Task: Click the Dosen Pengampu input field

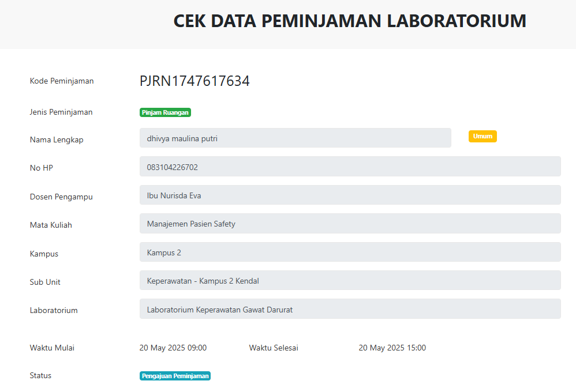Action: click(x=350, y=195)
